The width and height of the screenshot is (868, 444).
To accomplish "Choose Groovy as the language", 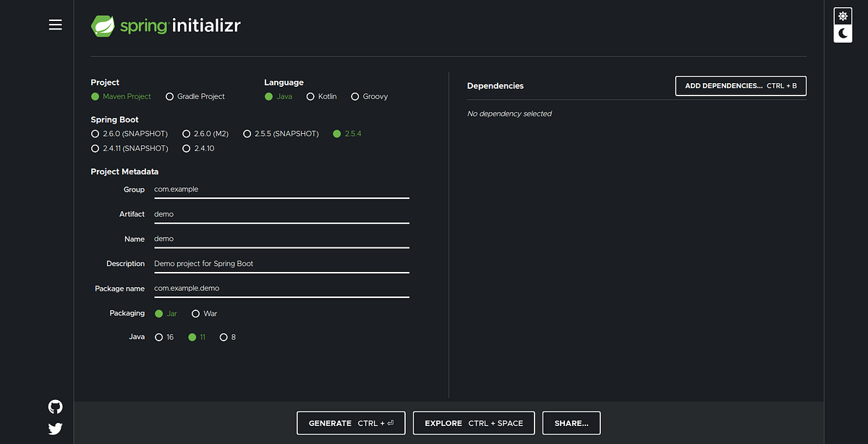I will pyautogui.click(x=355, y=95).
